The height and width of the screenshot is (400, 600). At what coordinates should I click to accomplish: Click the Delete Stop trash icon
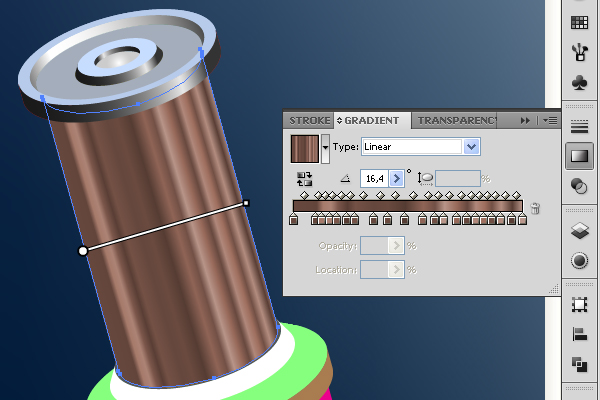click(x=535, y=208)
